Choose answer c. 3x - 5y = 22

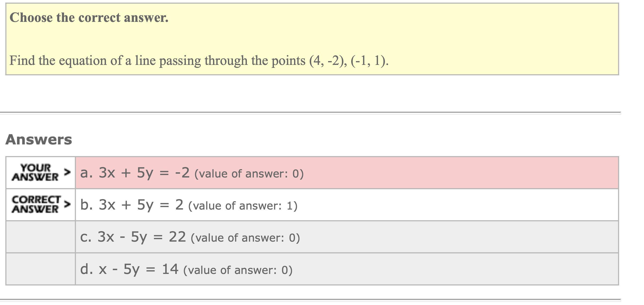pos(133,237)
